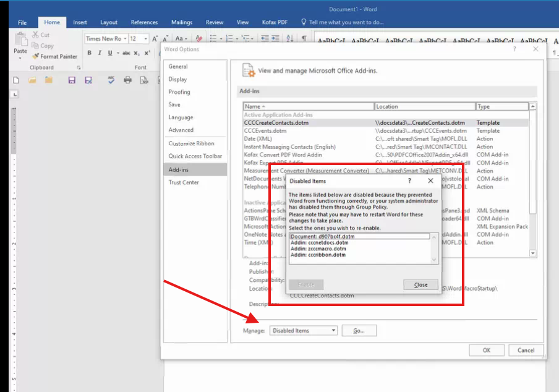Click the Numbering list icon

[229, 38]
